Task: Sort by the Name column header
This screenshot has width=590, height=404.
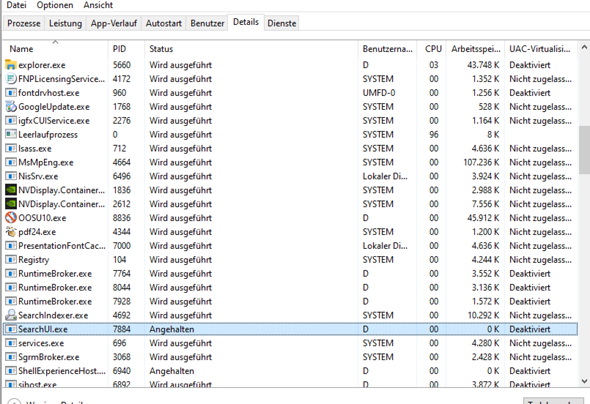Action: 56,49
